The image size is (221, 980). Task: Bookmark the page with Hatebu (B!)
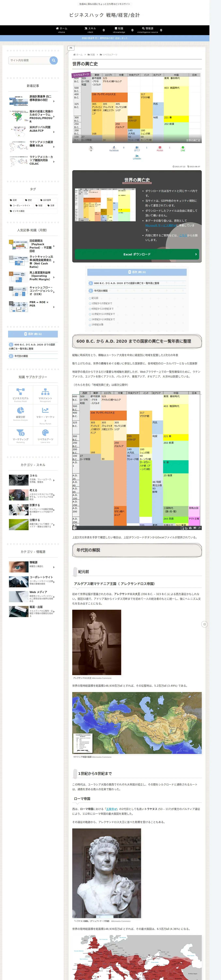click(137, 149)
